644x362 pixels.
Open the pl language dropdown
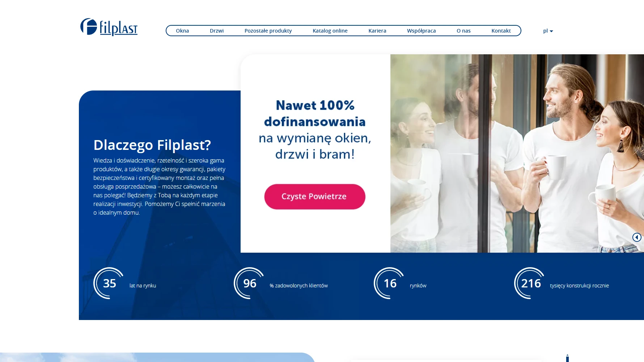(548, 31)
